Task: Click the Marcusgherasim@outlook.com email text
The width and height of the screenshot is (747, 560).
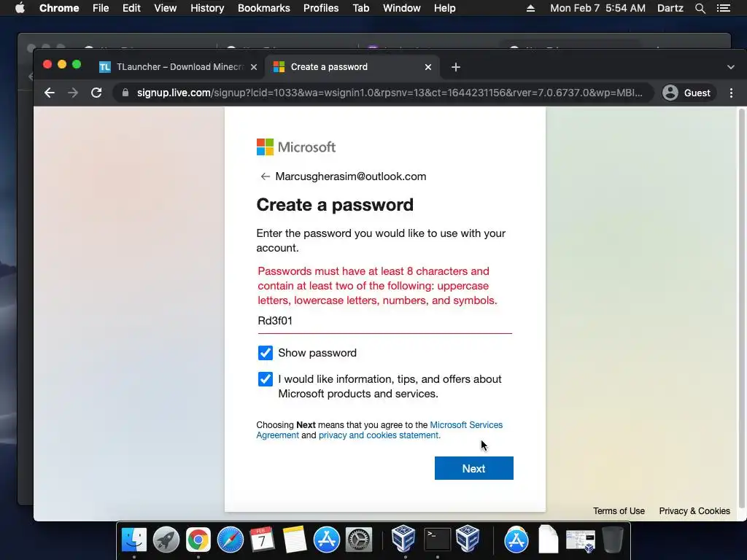Action: pos(351,176)
